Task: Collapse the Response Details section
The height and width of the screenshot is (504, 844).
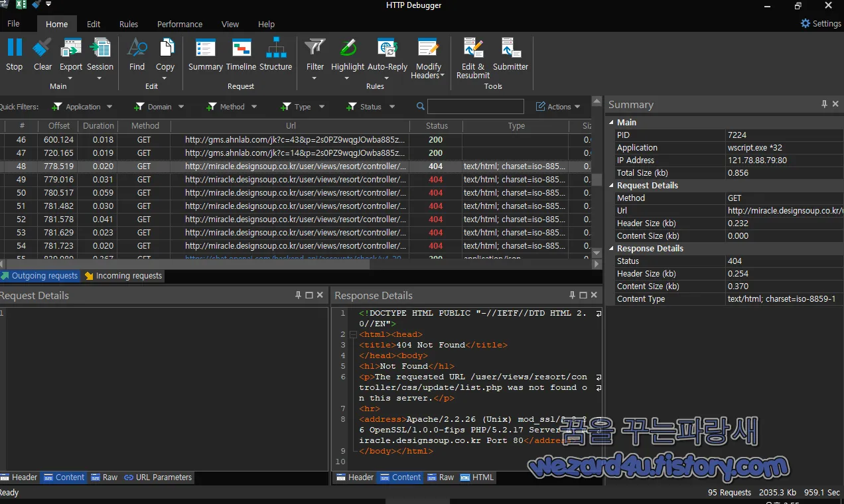Action: pos(611,248)
